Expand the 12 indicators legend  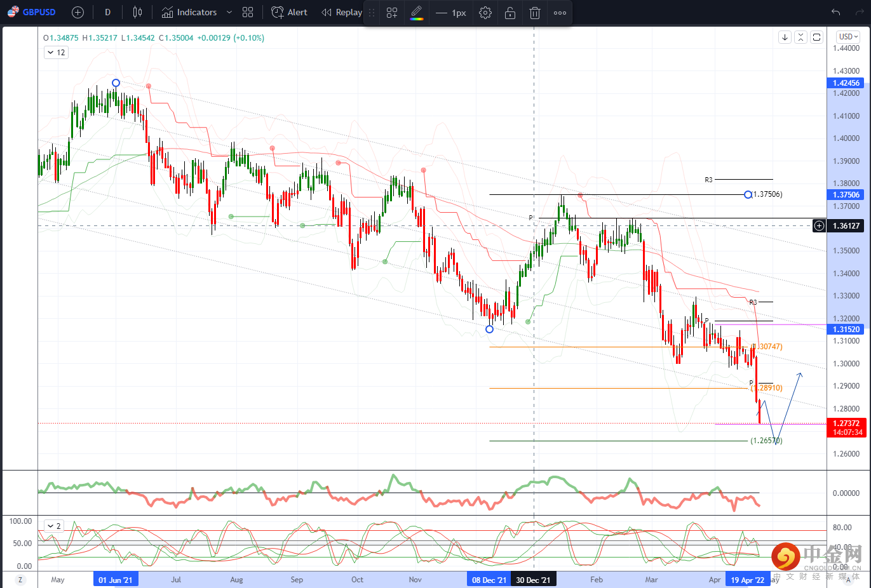click(x=56, y=53)
